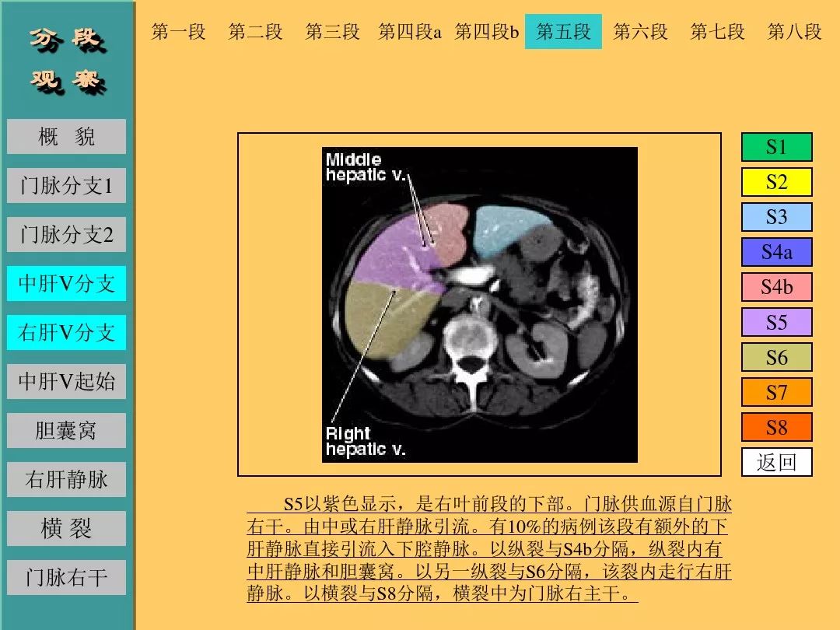This screenshot has height=630, width=840.
Task: Toggle the cyan 右肝V分支 button
Action: click(x=66, y=332)
